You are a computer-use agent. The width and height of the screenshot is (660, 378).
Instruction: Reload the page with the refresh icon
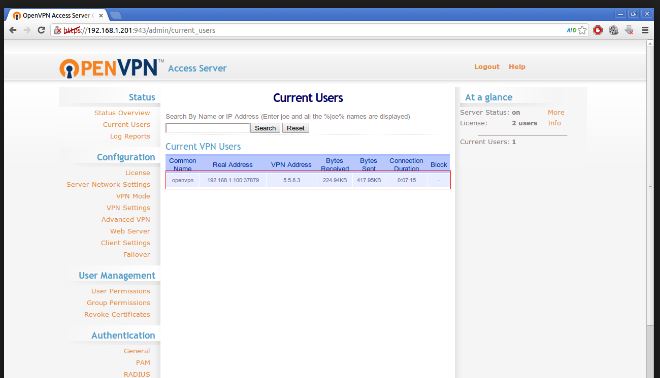(x=41, y=30)
